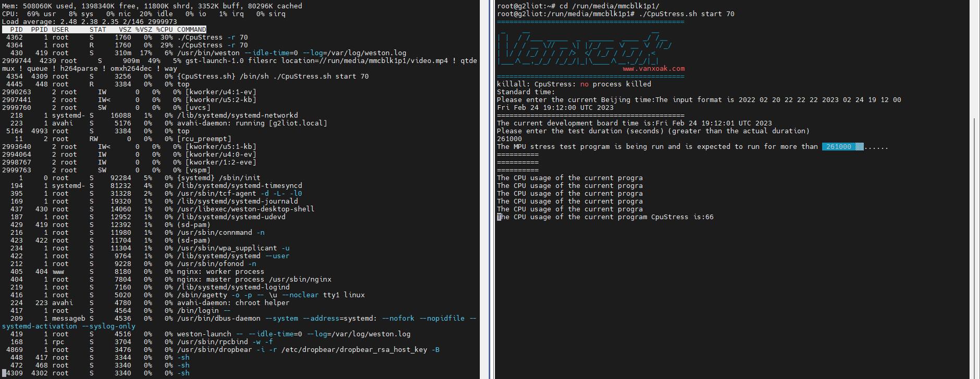Click the terminal cursor at last CpuStress line
This screenshot has height=379, width=980.
pos(499,217)
